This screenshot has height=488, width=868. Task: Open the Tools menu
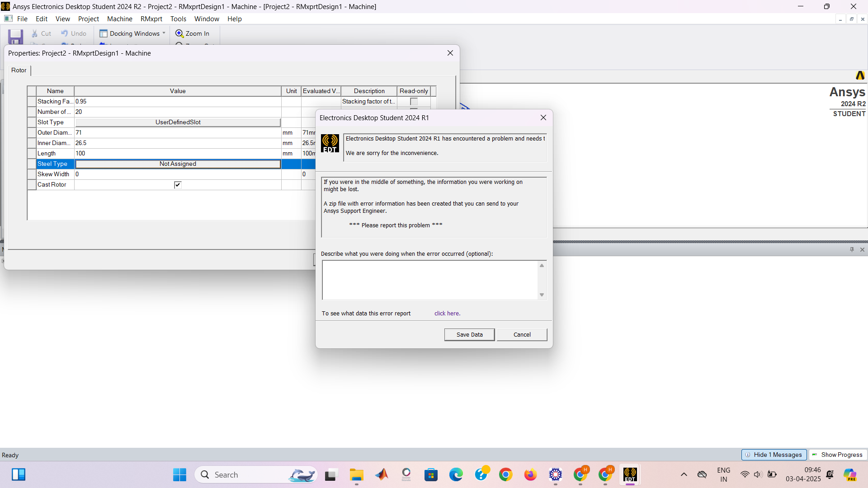178,19
